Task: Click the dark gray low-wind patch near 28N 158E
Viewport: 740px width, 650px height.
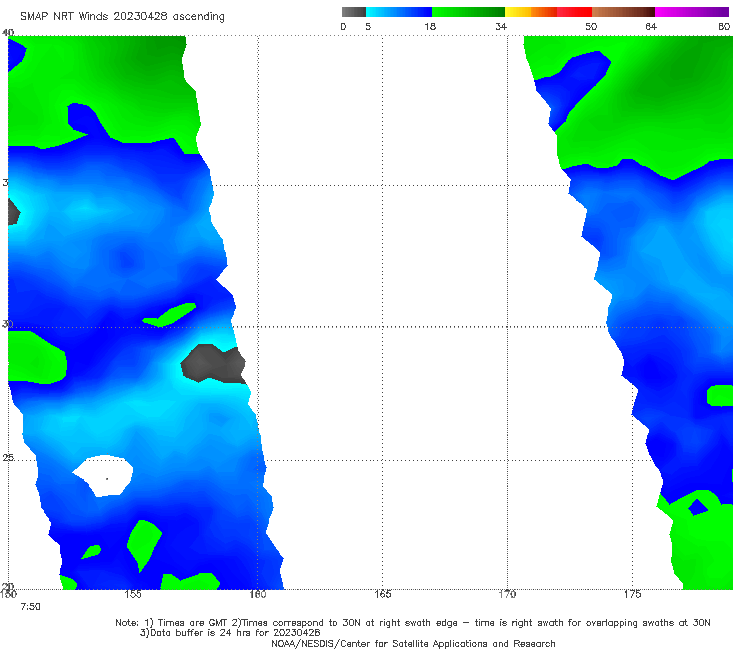Action: (213, 363)
